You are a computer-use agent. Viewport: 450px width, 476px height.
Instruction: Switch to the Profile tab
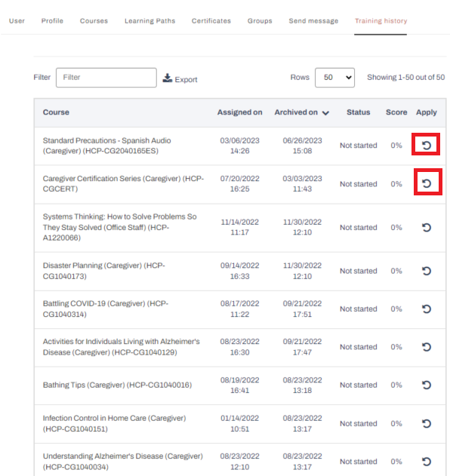click(x=52, y=21)
